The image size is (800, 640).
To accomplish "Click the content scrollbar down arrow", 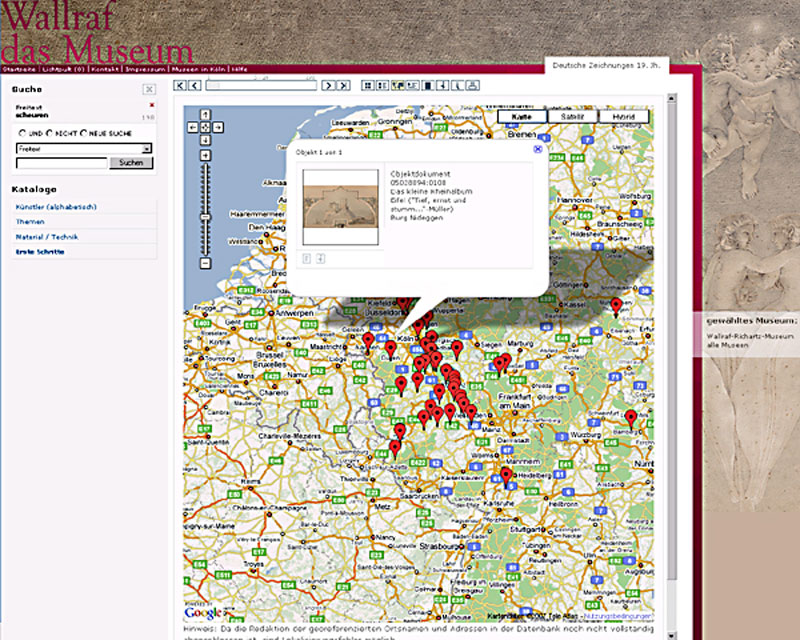I will pos(672,635).
